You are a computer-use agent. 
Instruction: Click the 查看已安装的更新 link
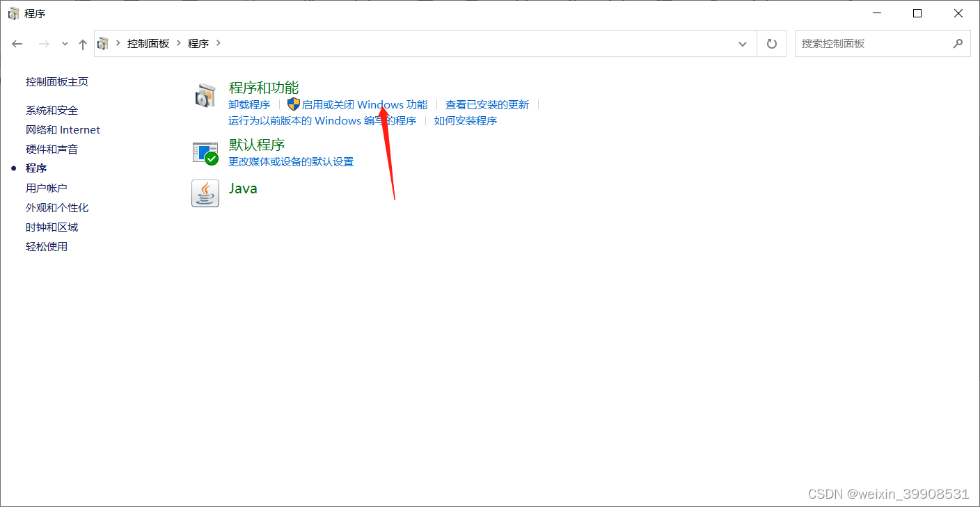[x=487, y=104]
